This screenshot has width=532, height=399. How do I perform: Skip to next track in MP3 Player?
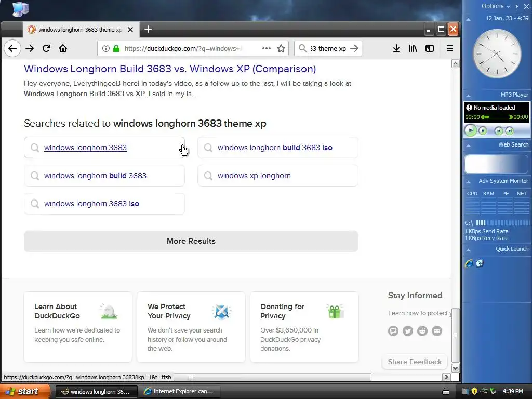[509, 131]
